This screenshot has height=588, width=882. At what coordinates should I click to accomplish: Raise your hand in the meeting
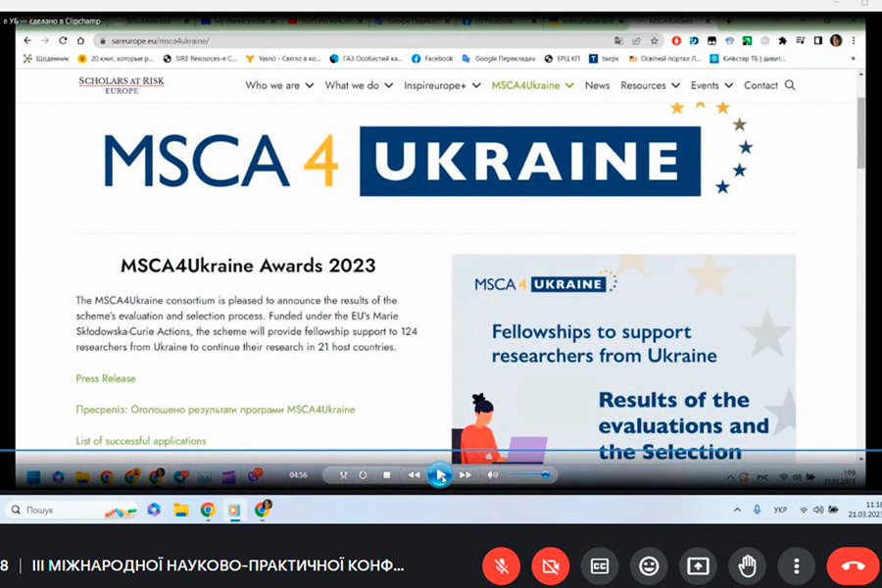click(747, 566)
